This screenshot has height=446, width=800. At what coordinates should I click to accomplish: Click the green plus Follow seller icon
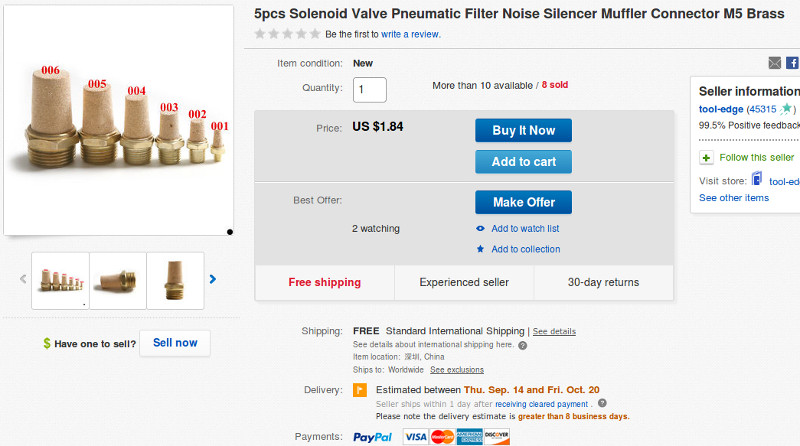tap(706, 158)
